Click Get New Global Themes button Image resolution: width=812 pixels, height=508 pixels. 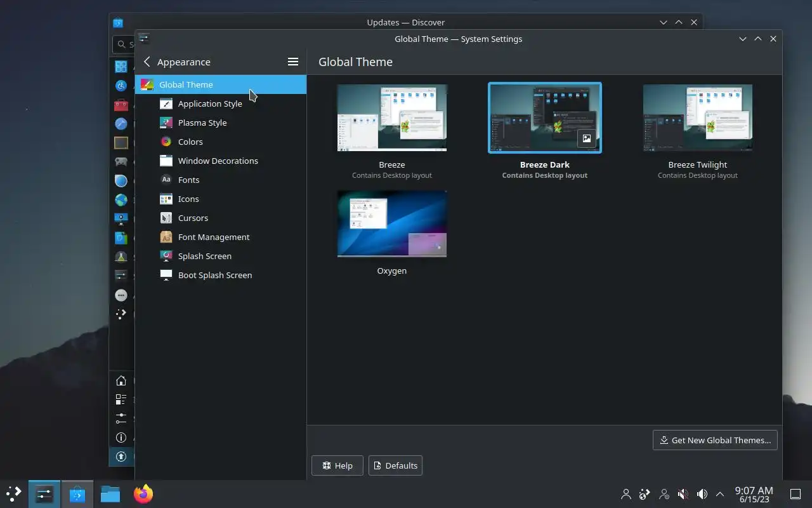(x=715, y=440)
